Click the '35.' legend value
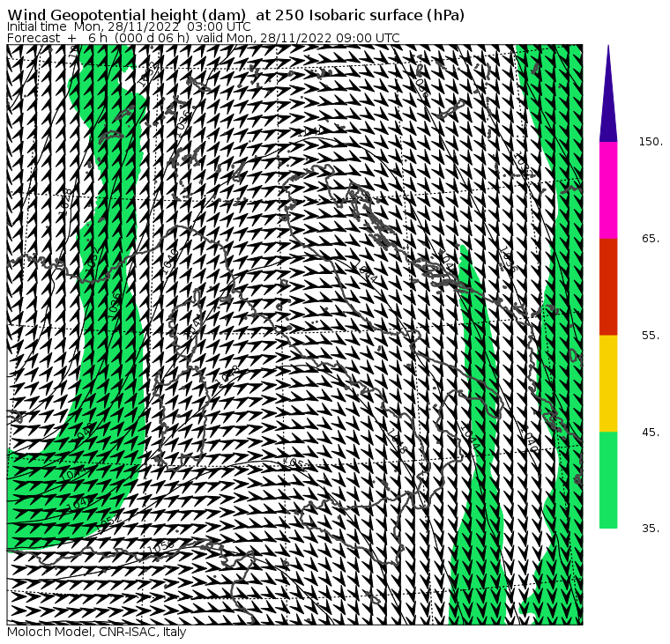Image resolution: width=670 pixels, height=644 pixels. [x=651, y=529]
